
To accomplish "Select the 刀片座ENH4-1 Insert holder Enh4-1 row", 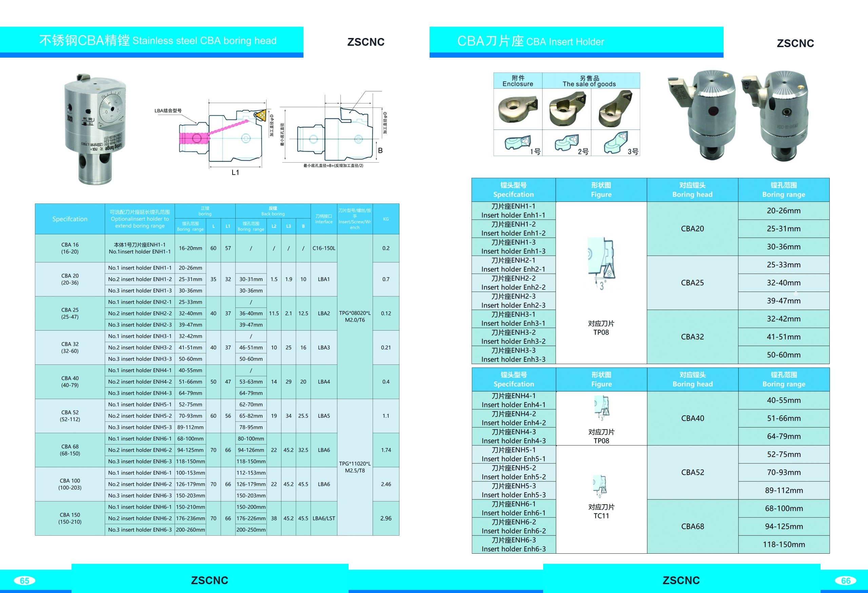I will 514,400.
